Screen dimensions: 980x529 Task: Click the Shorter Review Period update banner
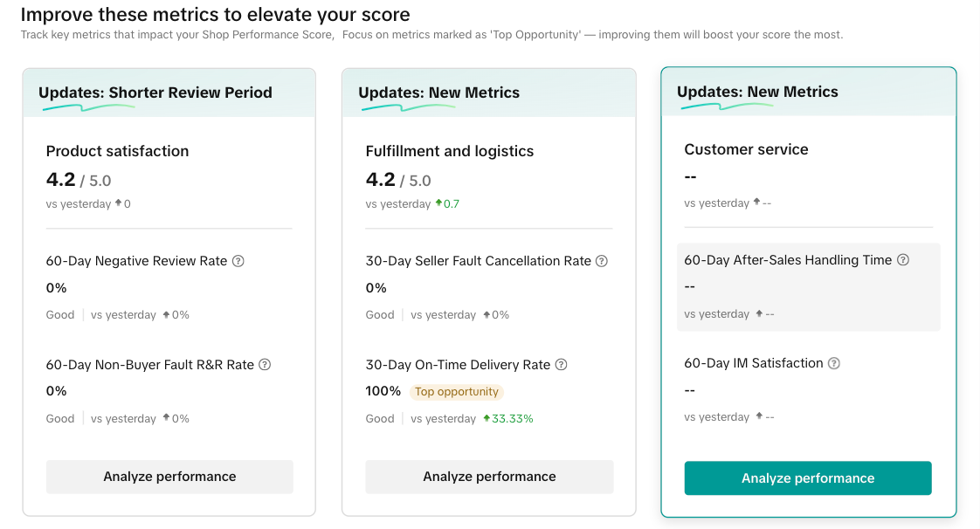pos(155,93)
